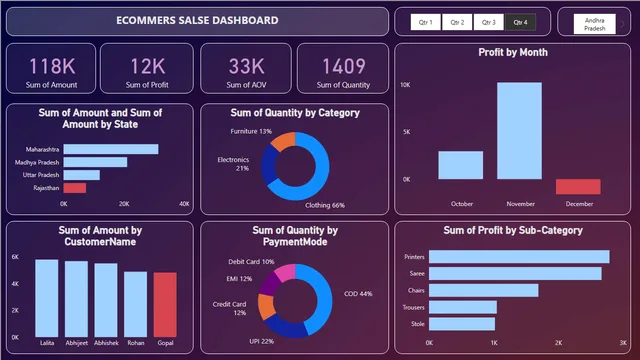Click the Profit by Month chart title
Screen dimensions: 640x360
513,52
